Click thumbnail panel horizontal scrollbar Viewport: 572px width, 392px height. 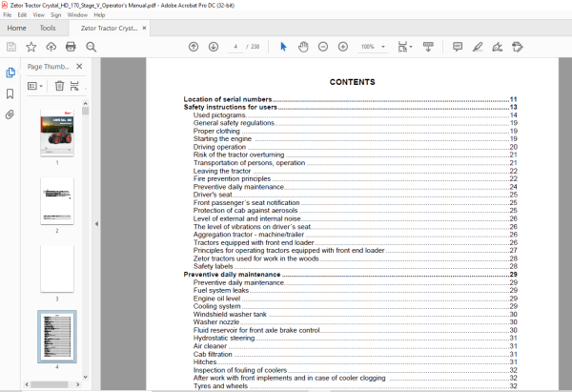click(x=50, y=384)
